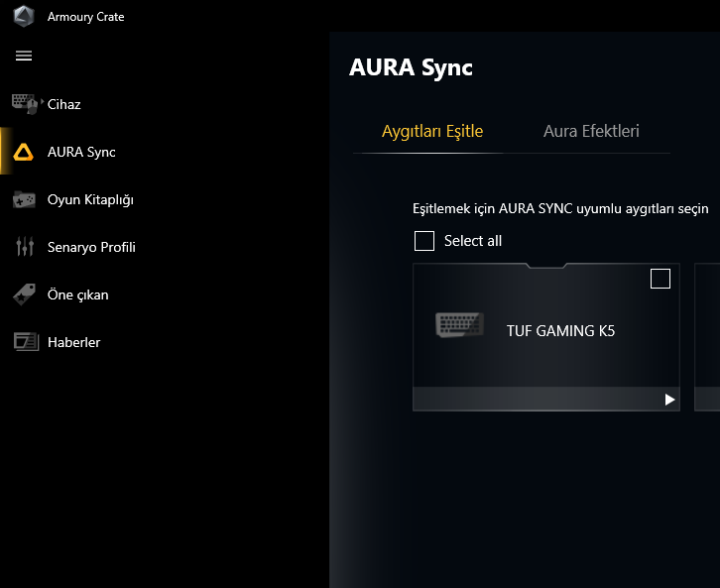The width and height of the screenshot is (720, 588).
Task: Click the Armoury Crate logo icon
Action: [24, 17]
